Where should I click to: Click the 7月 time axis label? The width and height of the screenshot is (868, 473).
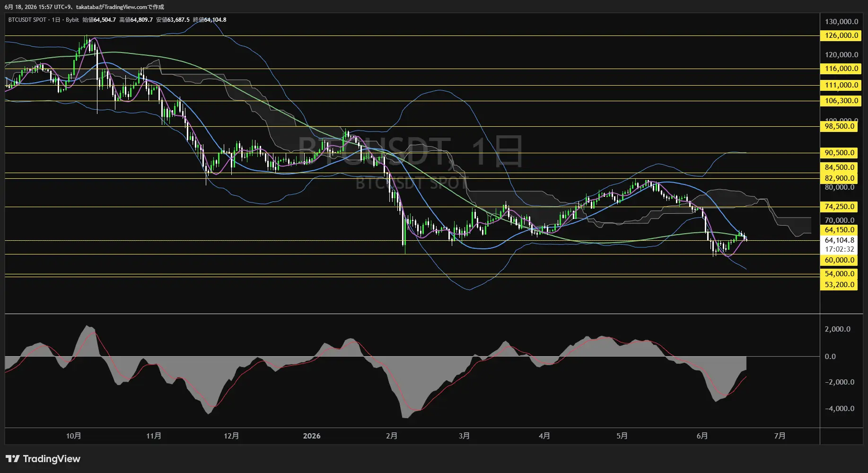click(780, 436)
